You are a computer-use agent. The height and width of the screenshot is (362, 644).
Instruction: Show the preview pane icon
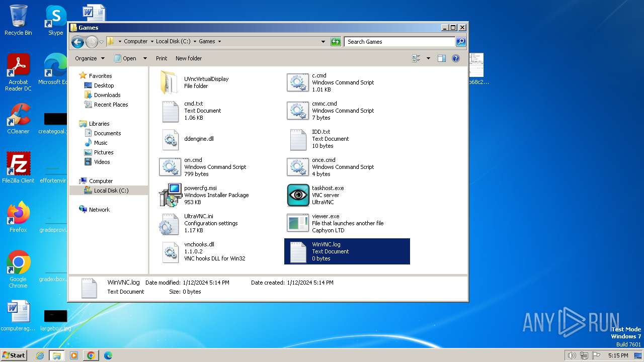(442, 58)
